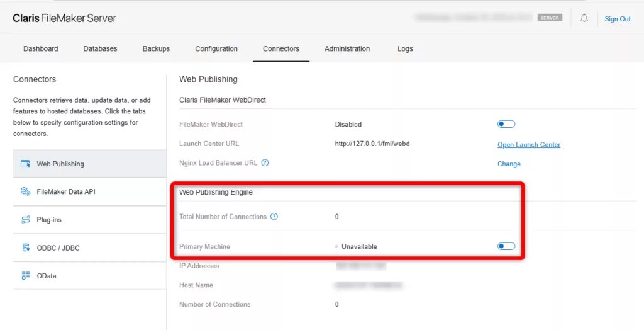Click the Launch Center URL label
The image size is (644, 330).
point(209,144)
